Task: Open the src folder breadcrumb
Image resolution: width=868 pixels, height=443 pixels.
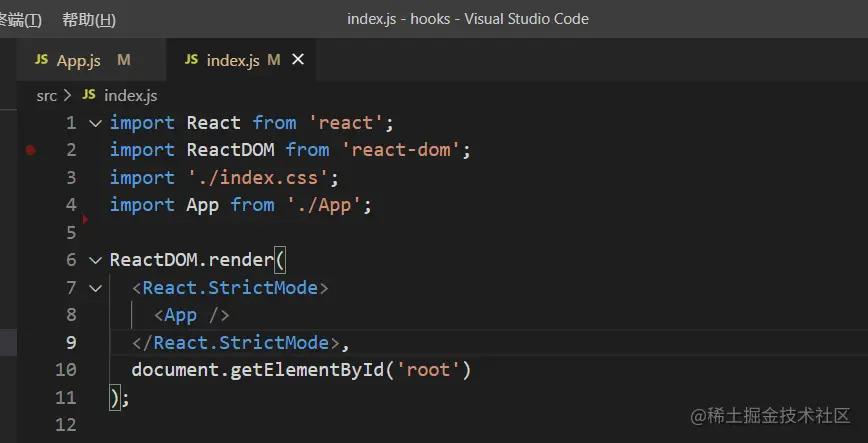Action: click(46, 95)
